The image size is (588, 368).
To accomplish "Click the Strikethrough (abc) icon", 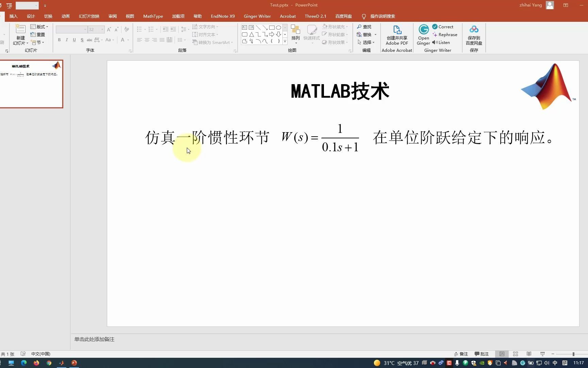I will 89,40.
